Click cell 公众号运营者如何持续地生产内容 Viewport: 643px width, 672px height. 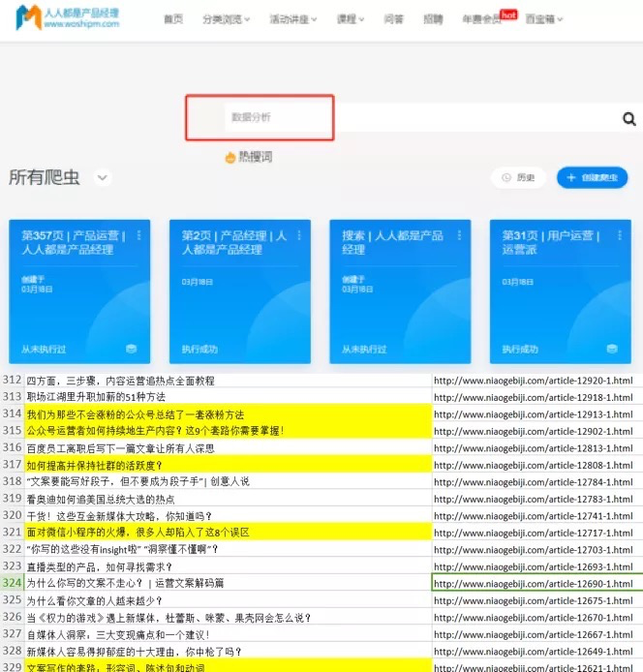point(228,431)
